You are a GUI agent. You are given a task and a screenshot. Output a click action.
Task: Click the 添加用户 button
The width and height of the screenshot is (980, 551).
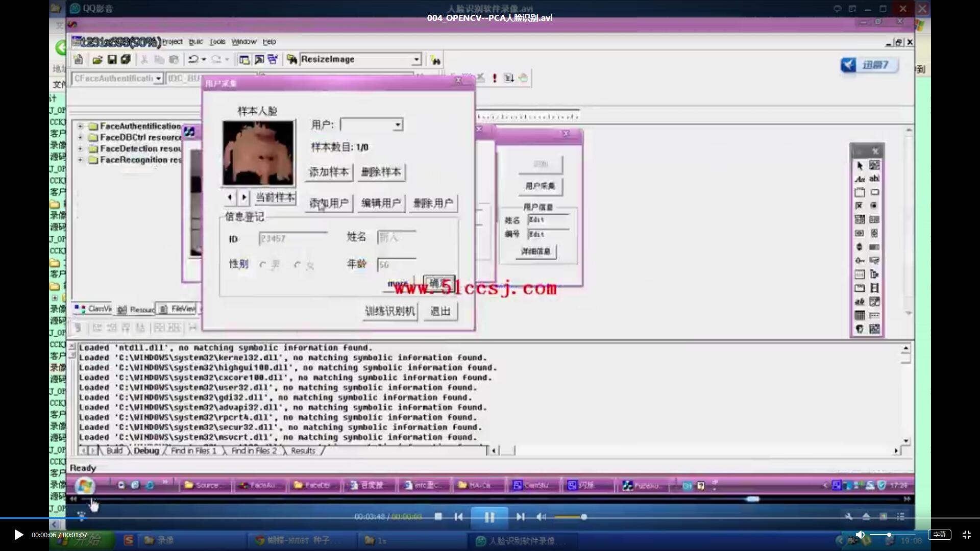329,204
